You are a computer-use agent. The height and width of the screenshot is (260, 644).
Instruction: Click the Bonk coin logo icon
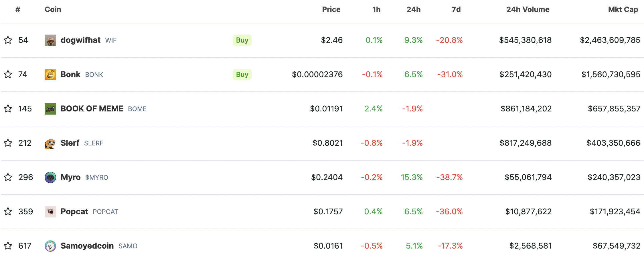pos(50,75)
